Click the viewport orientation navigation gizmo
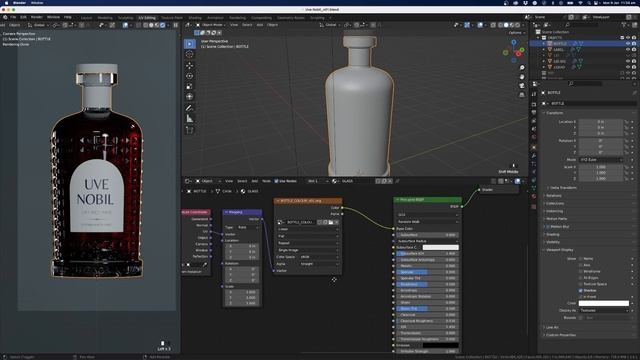640x360 pixels. (x=514, y=51)
